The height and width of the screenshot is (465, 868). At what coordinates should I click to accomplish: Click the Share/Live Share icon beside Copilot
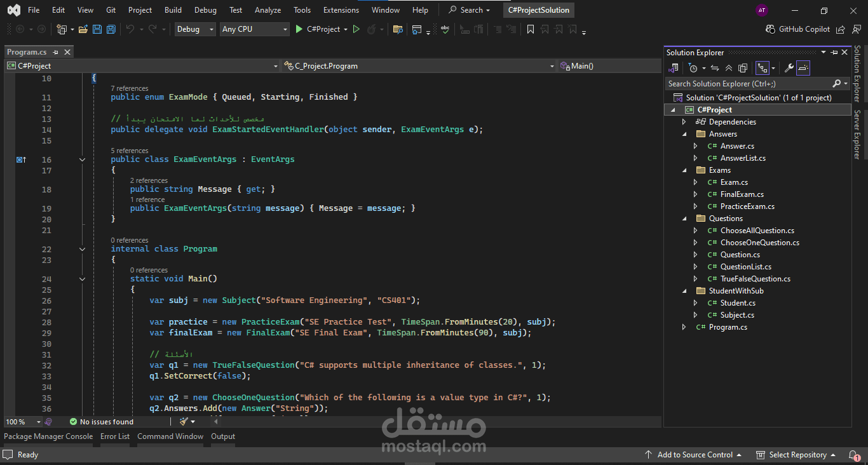(841, 29)
